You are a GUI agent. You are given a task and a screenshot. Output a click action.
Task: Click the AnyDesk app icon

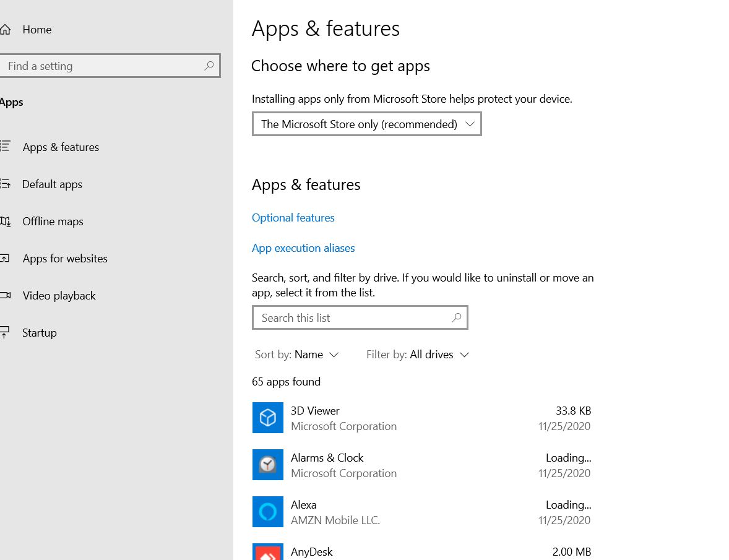(x=268, y=551)
